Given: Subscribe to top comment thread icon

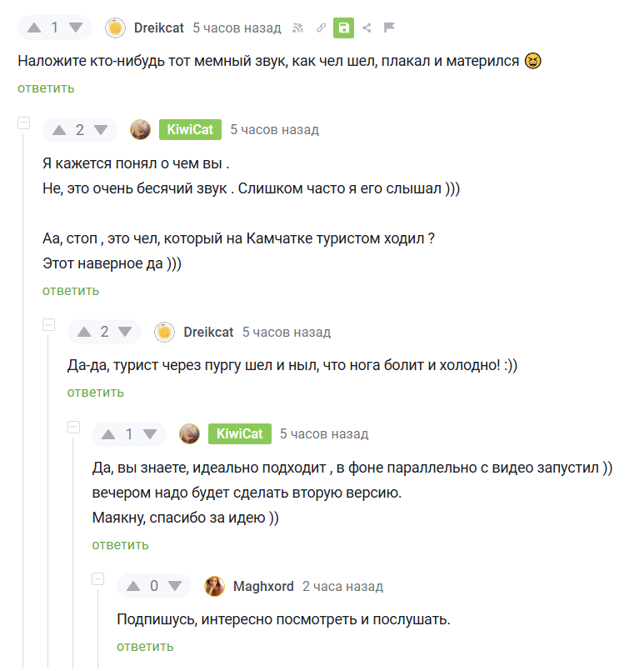Looking at the screenshot, I should pyautogui.click(x=298, y=28).
